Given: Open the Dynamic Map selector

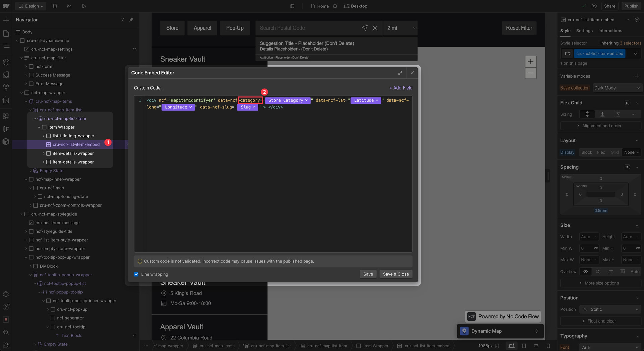Looking at the screenshot, I should (x=500, y=331).
